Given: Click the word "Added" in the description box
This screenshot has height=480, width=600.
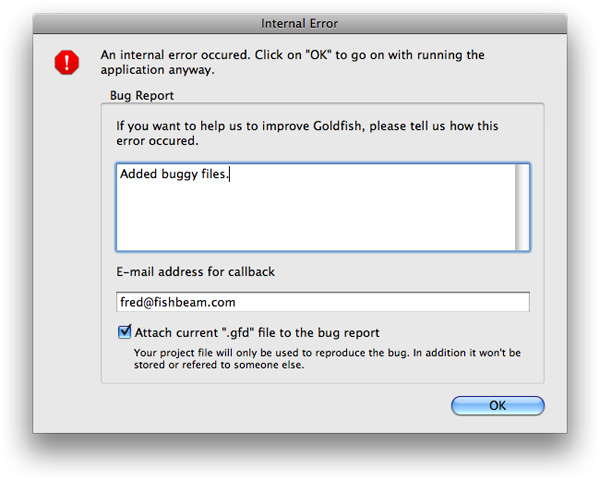Looking at the screenshot, I should pos(139,174).
